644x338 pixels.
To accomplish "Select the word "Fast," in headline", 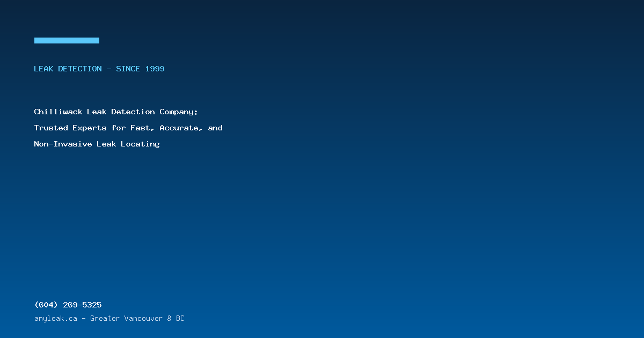I will pyautogui.click(x=143, y=128).
